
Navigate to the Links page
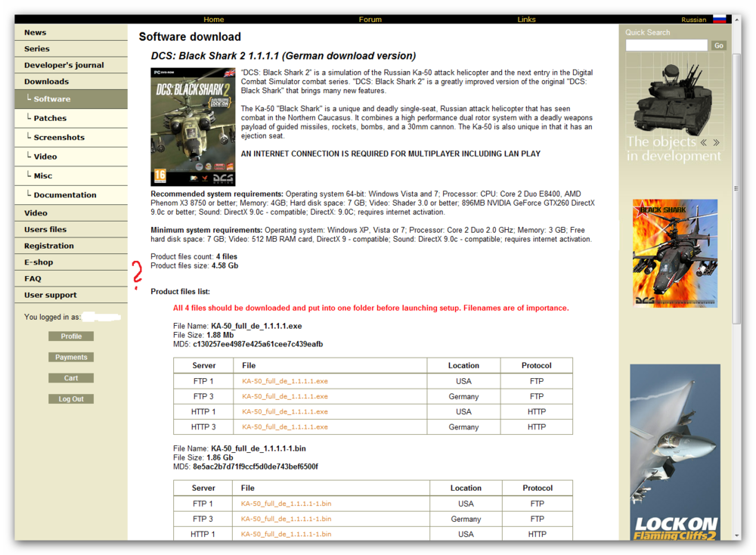[526, 19]
